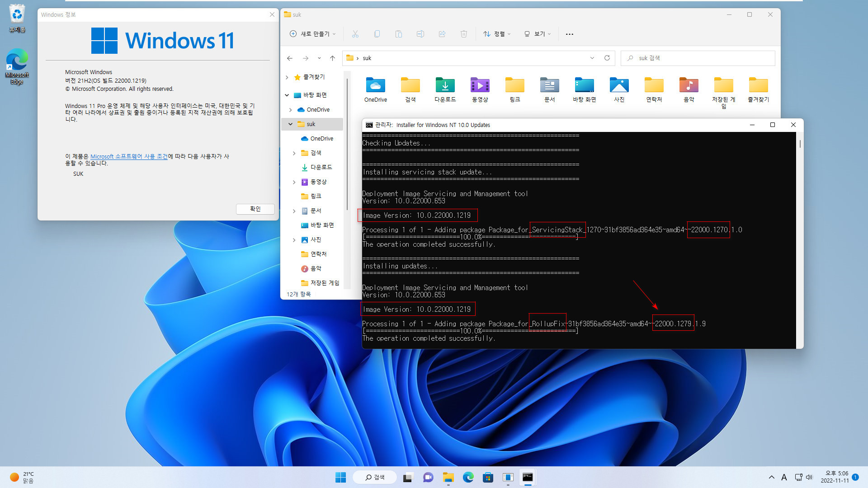The width and height of the screenshot is (868, 488).
Task: Open Recycle Bin on the desktop
Action: [x=17, y=19]
